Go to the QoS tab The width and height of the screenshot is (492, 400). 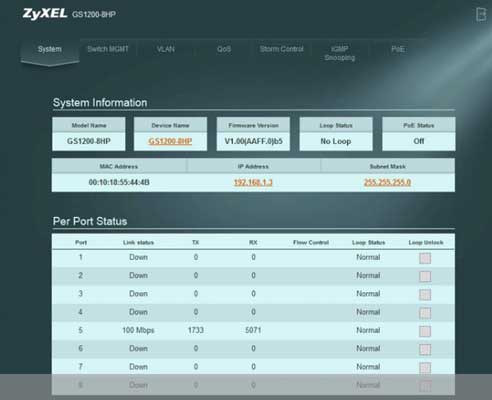tap(224, 49)
